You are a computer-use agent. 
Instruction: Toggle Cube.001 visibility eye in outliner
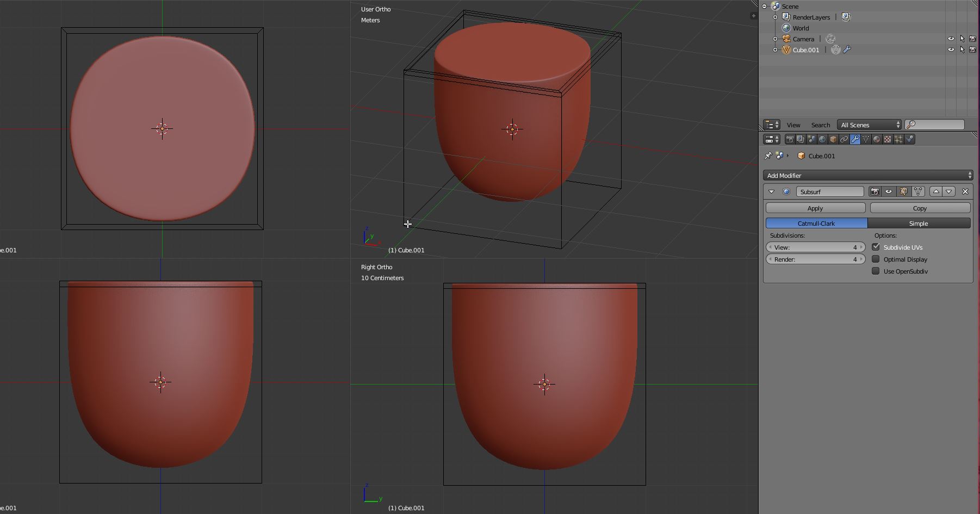[x=951, y=50]
